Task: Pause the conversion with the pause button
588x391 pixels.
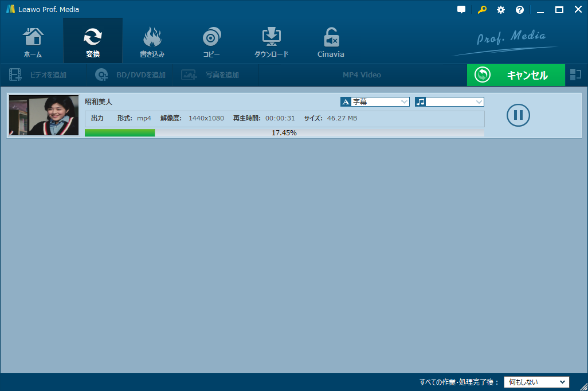Action: [x=518, y=115]
